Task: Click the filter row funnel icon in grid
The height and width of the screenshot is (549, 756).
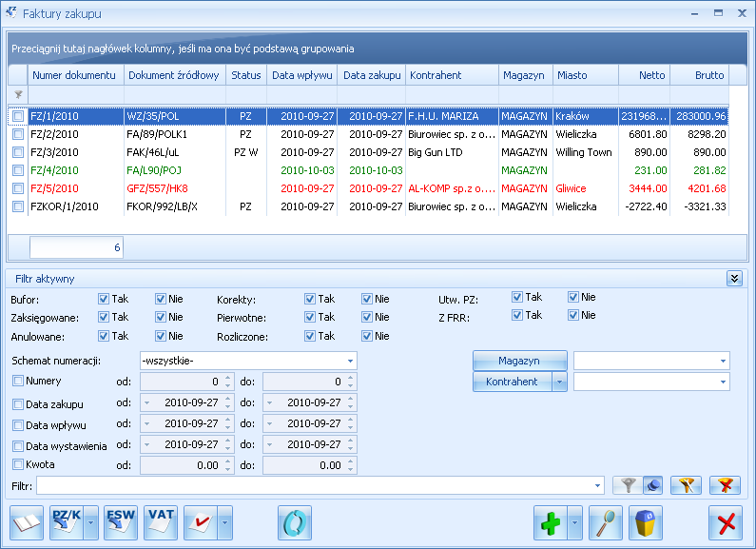Action: pos(18,94)
